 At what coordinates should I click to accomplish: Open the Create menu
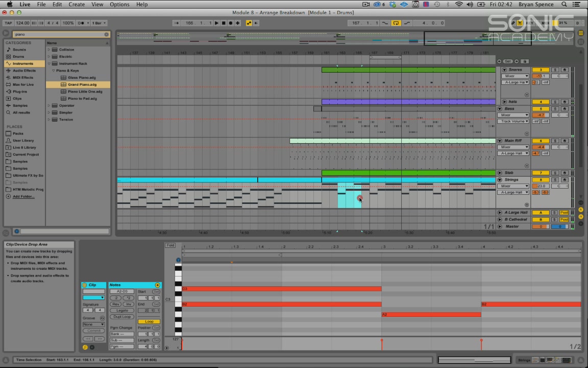(77, 4)
